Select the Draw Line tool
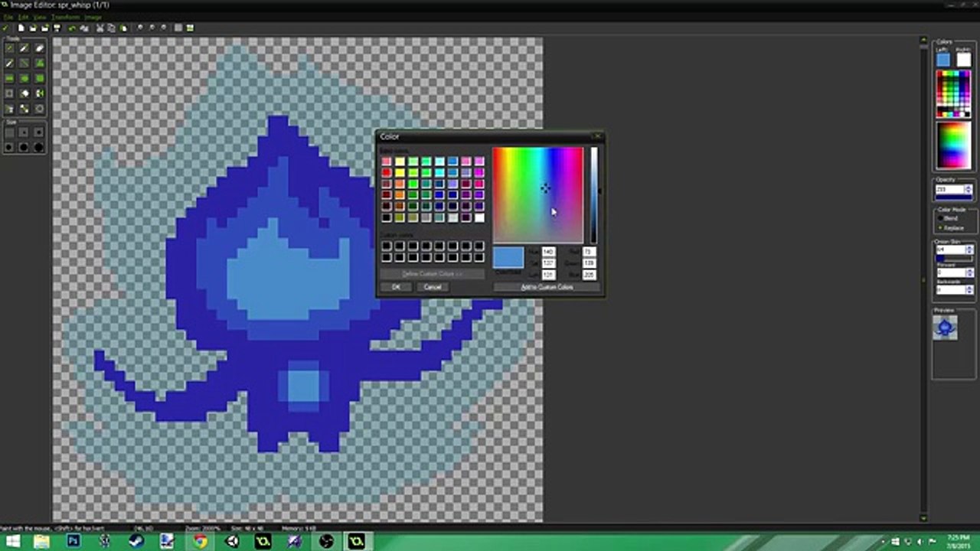 [x=24, y=63]
